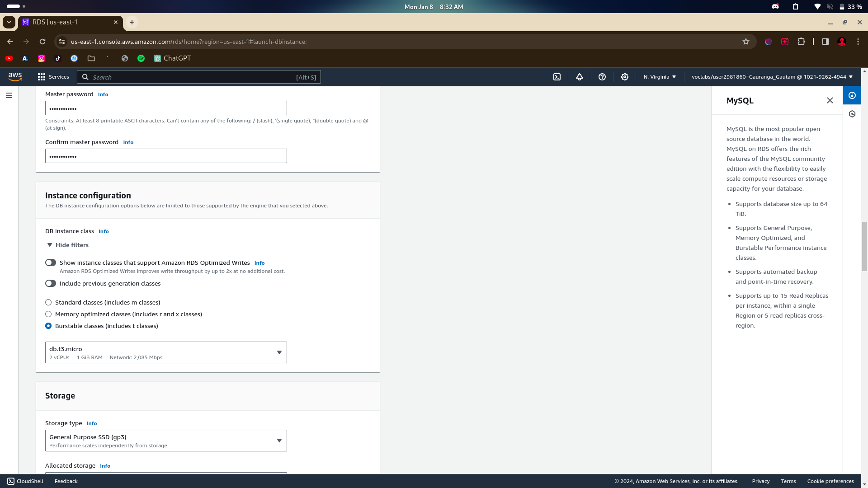Open the Storage type gp3 dropdown
This screenshot has width=868, height=488.
point(166,441)
